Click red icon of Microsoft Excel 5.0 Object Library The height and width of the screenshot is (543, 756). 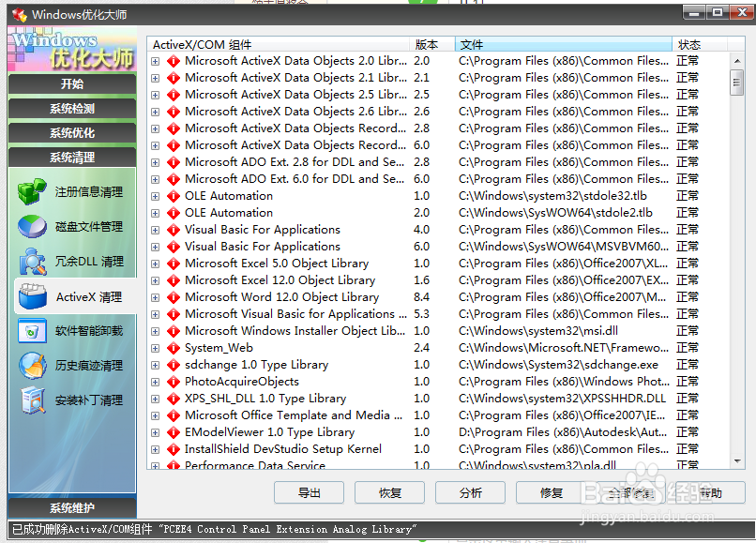[174, 264]
